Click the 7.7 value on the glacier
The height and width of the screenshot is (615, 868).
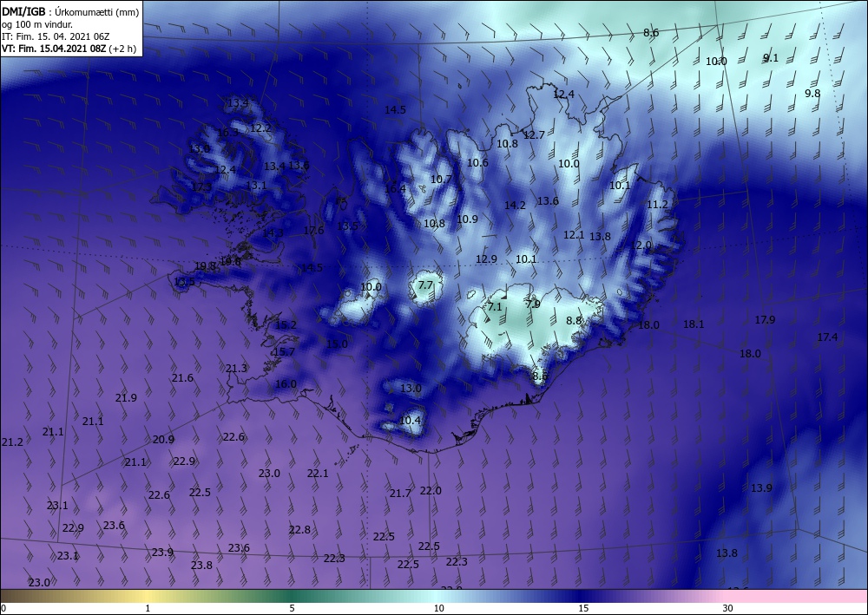[x=425, y=285]
